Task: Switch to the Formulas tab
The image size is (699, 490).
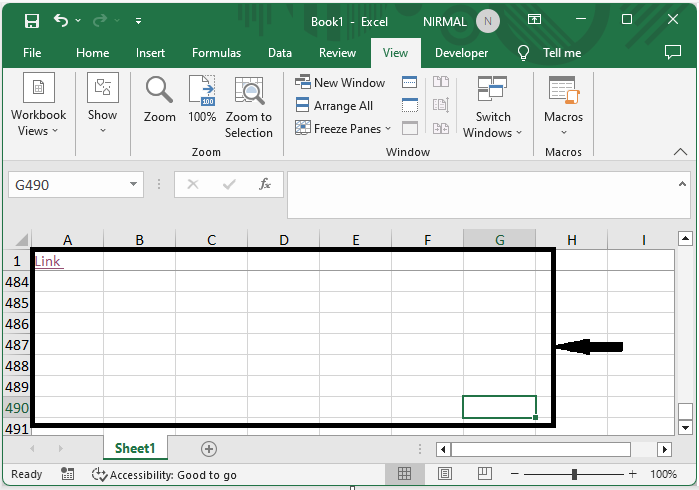Action: click(x=216, y=53)
